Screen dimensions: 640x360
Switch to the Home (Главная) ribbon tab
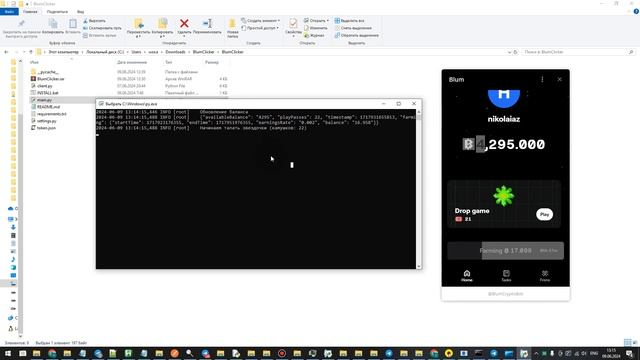point(30,11)
